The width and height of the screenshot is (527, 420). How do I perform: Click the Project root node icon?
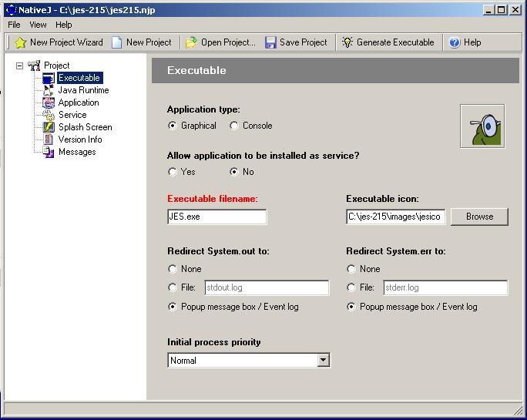coord(34,66)
